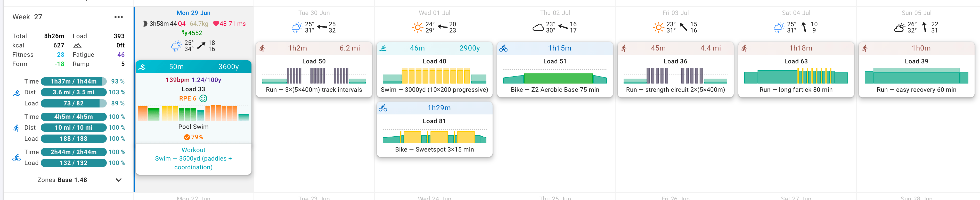Open the Run long fartlek 80 min card
Image resolution: width=980 pixels, height=200 pixels.
[x=796, y=70]
